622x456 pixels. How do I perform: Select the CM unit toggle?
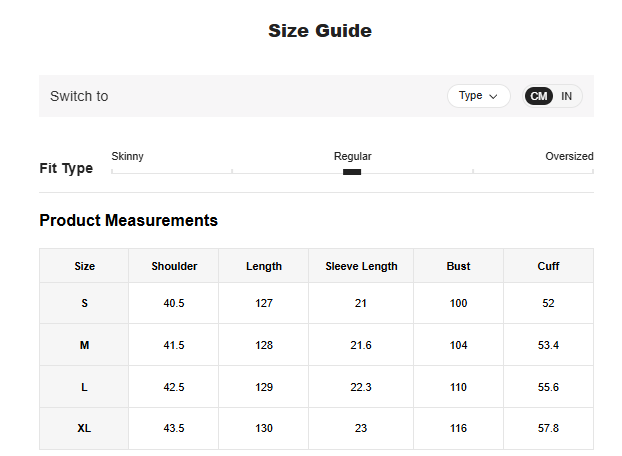click(539, 96)
